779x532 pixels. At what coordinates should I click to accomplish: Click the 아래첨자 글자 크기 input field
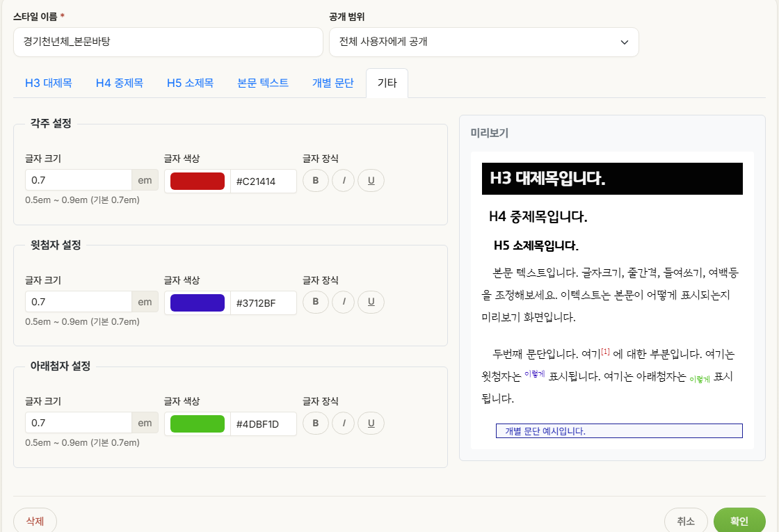click(79, 423)
